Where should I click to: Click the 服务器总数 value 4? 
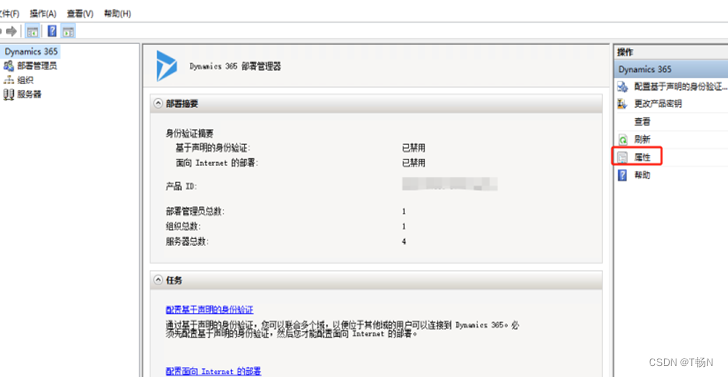coord(404,241)
